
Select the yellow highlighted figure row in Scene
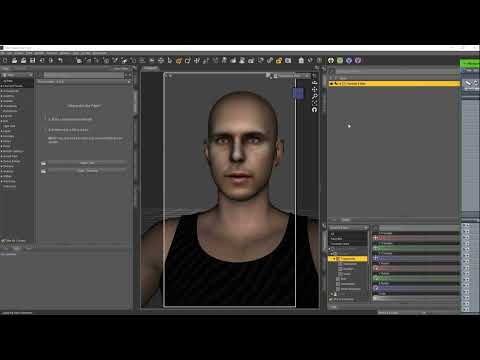click(394, 84)
